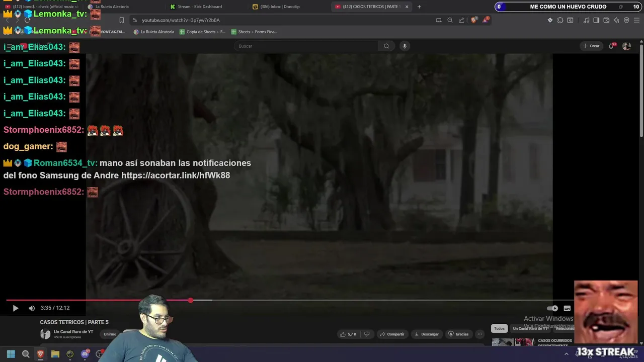Toggle the autoplay switch in player
644x362 pixels.
(x=552, y=308)
